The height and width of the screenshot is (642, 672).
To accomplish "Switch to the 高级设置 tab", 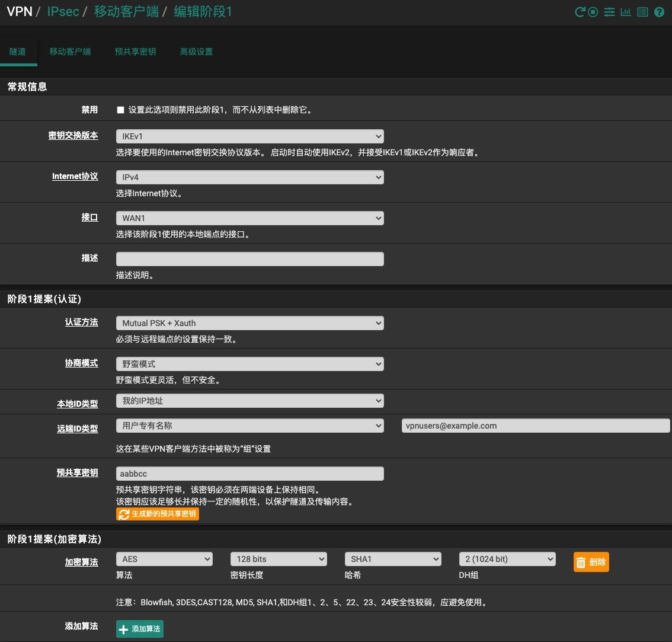I will point(196,52).
